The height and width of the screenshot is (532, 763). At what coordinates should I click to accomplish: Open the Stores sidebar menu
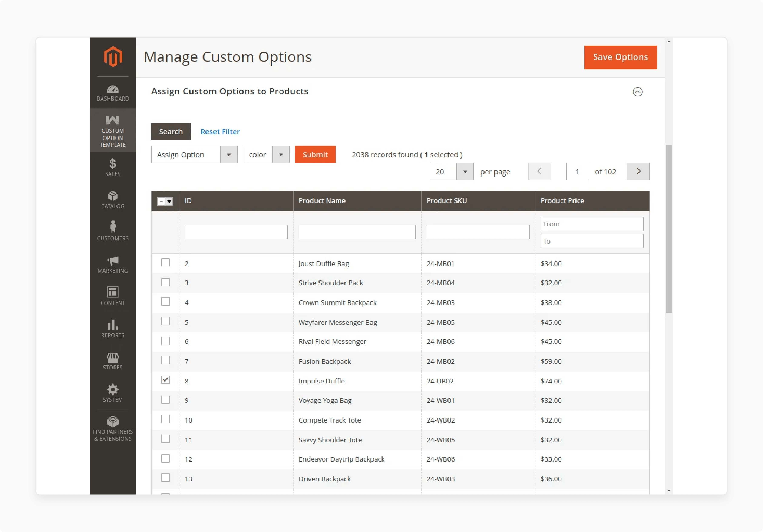click(x=113, y=361)
